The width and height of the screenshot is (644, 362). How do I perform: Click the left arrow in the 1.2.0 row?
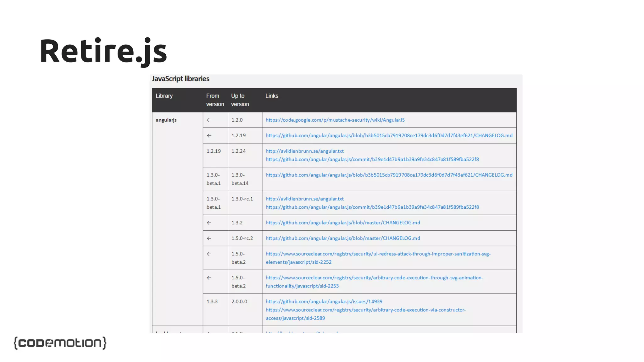coord(209,120)
